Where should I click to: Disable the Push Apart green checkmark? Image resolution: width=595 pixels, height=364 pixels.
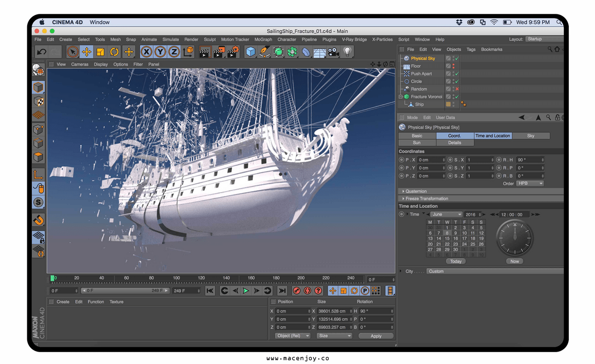457,74
